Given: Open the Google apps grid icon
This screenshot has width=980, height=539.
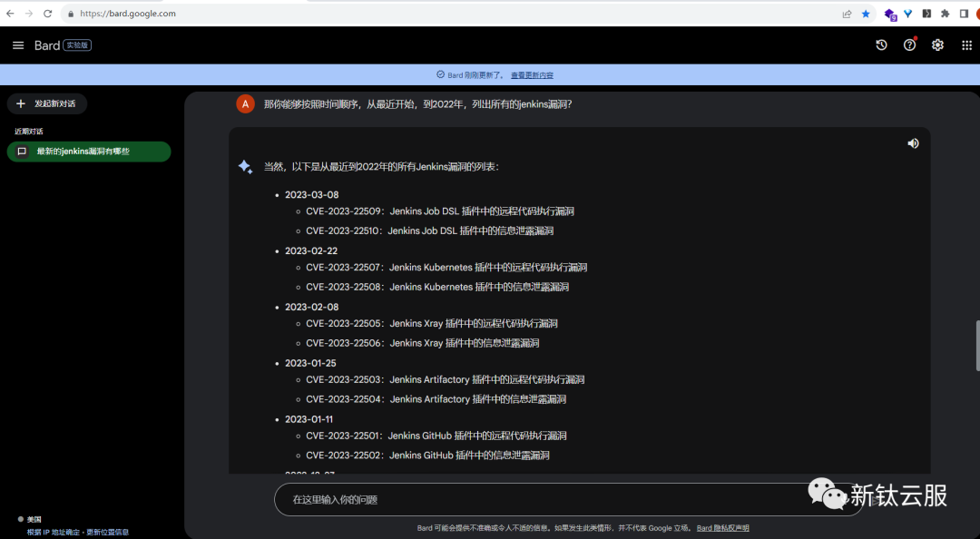Looking at the screenshot, I should point(966,45).
